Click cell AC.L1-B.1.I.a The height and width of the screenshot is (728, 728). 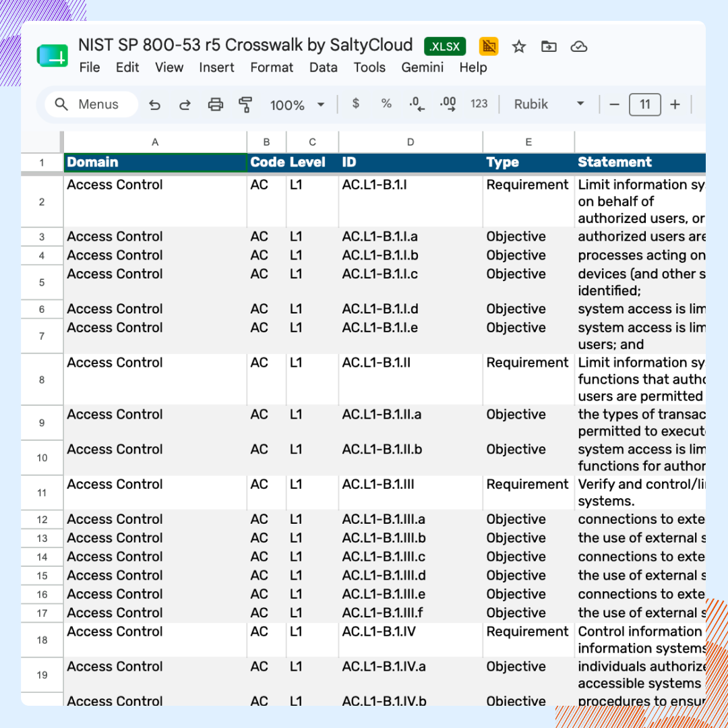click(x=411, y=237)
